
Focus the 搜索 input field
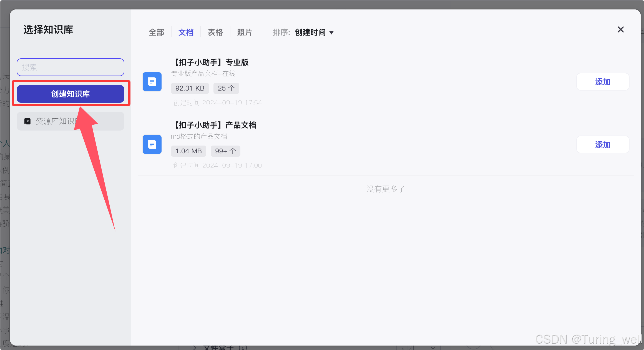pyautogui.click(x=71, y=67)
